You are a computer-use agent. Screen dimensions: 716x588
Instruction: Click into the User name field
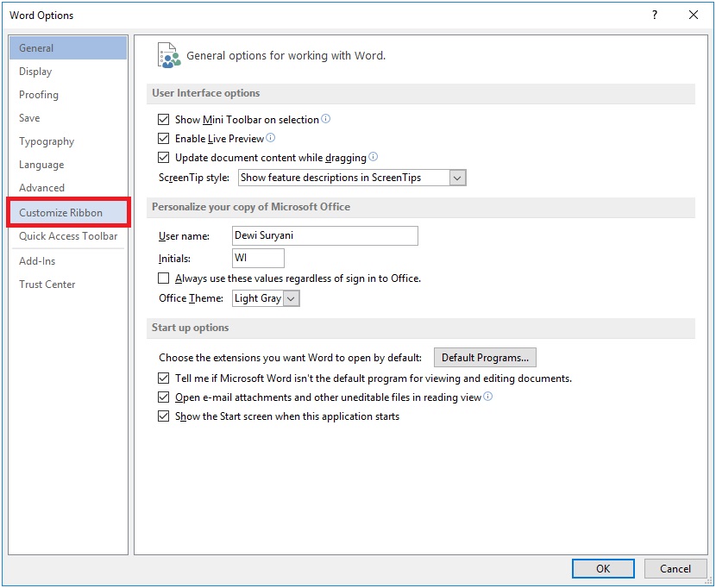(x=324, y=235)
